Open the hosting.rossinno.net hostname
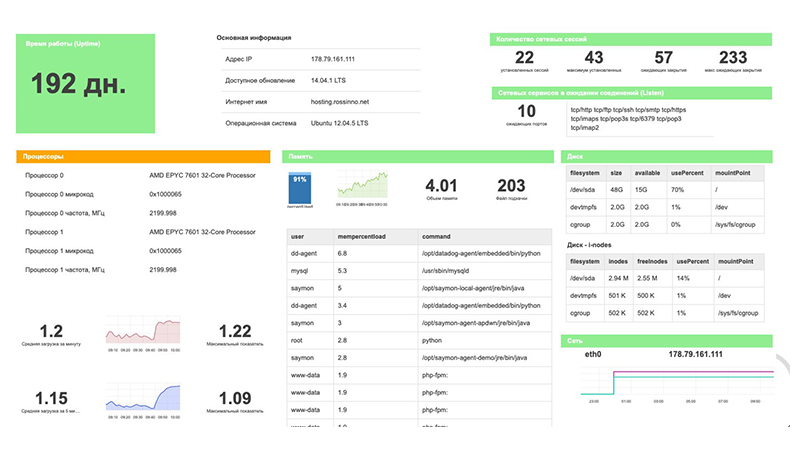The width and height of the screenshot is (795, 474). (340, 101)
